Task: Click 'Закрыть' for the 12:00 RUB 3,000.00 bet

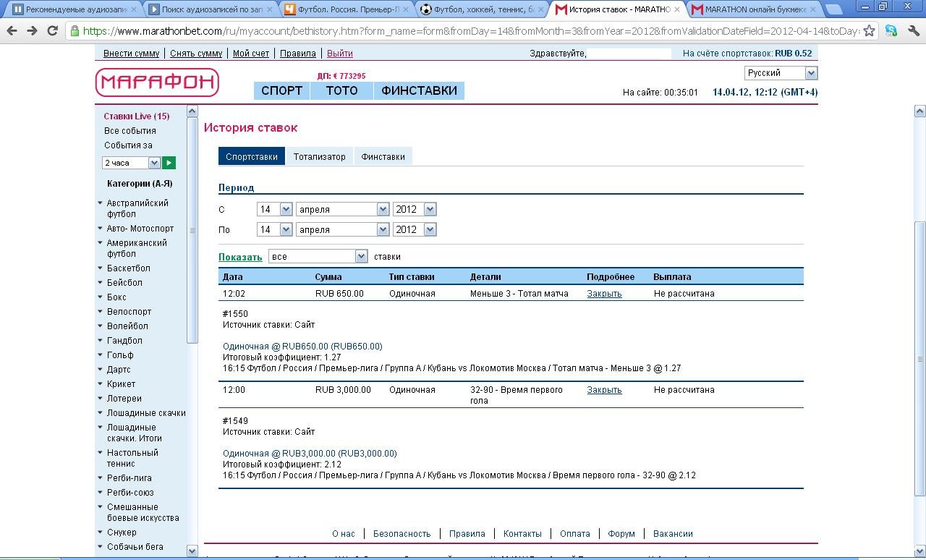Action: click(x=604, y=390)
